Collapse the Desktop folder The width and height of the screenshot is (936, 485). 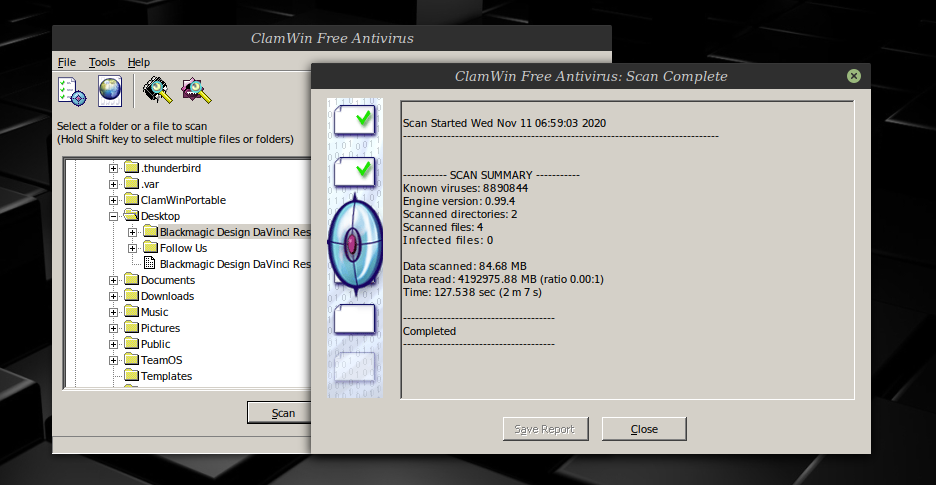113,217
